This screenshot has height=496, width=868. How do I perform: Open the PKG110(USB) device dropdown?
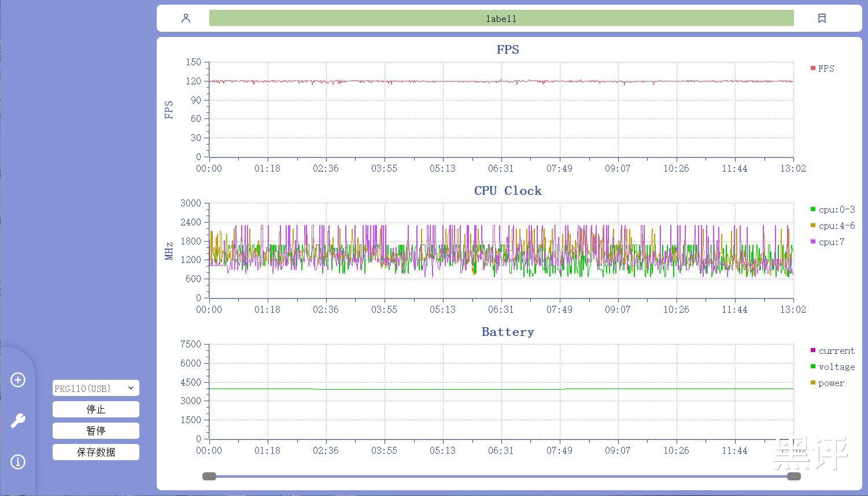tap(96, 388)
